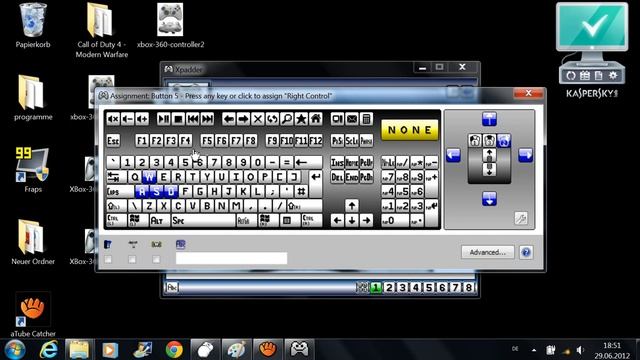Screen dimensions: 640x360
Task: Assign the Esc key
Action: (x=113, y=141)
